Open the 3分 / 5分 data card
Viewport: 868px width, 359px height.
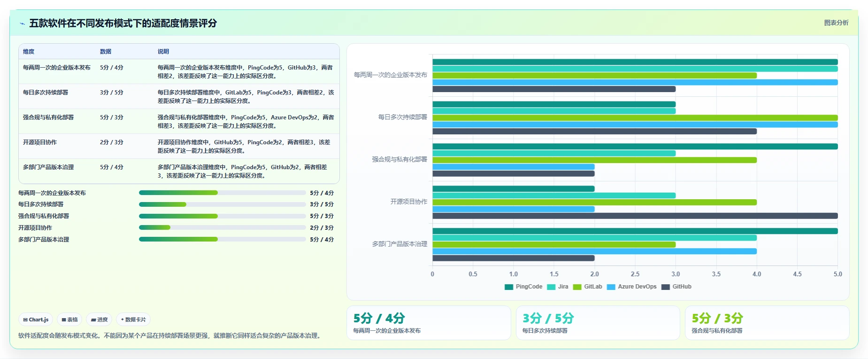[x=598, y=323]
